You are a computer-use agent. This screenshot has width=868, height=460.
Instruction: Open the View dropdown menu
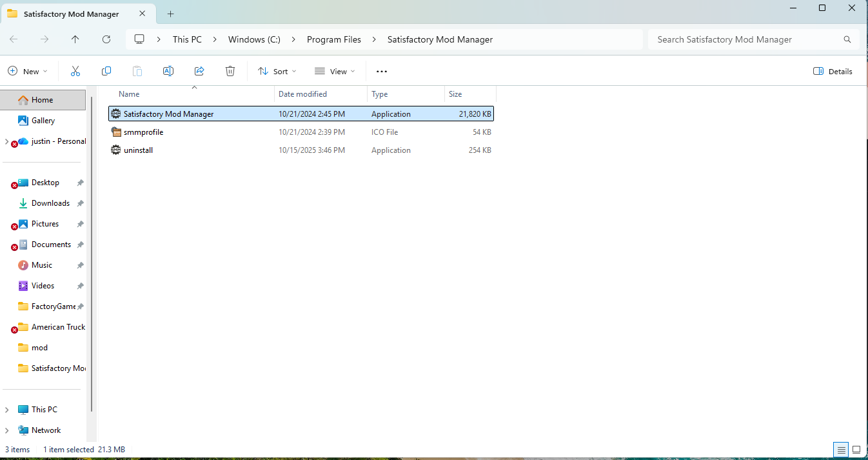click(x=335, y=72)
